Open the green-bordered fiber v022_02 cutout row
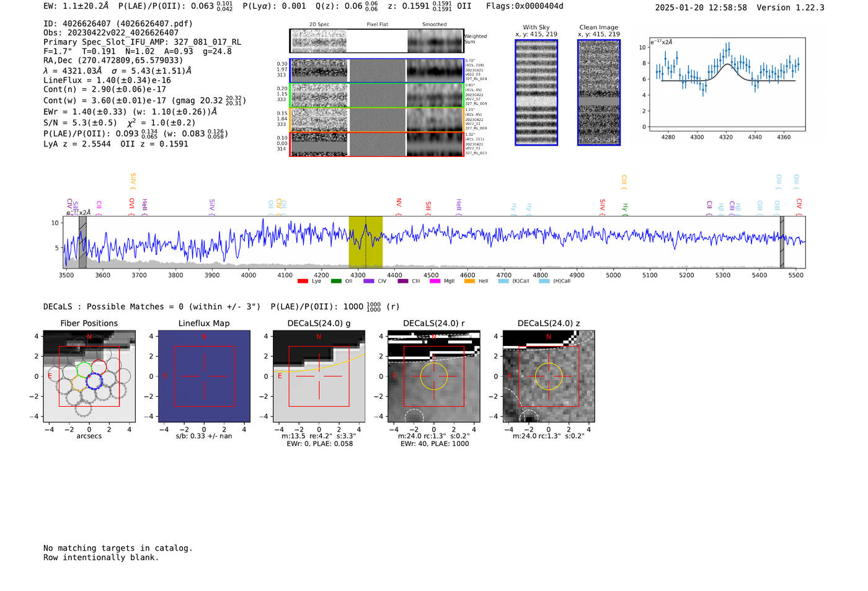 (x=376, y=95)
